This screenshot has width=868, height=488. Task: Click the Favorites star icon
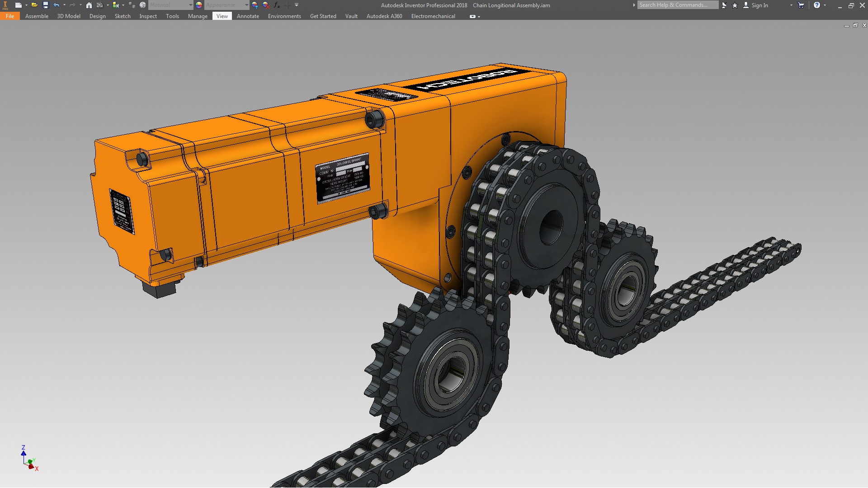tap(735, 5)
